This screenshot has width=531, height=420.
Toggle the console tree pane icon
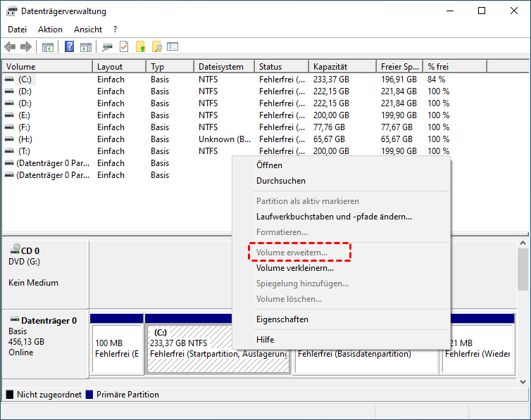[48, 47]
